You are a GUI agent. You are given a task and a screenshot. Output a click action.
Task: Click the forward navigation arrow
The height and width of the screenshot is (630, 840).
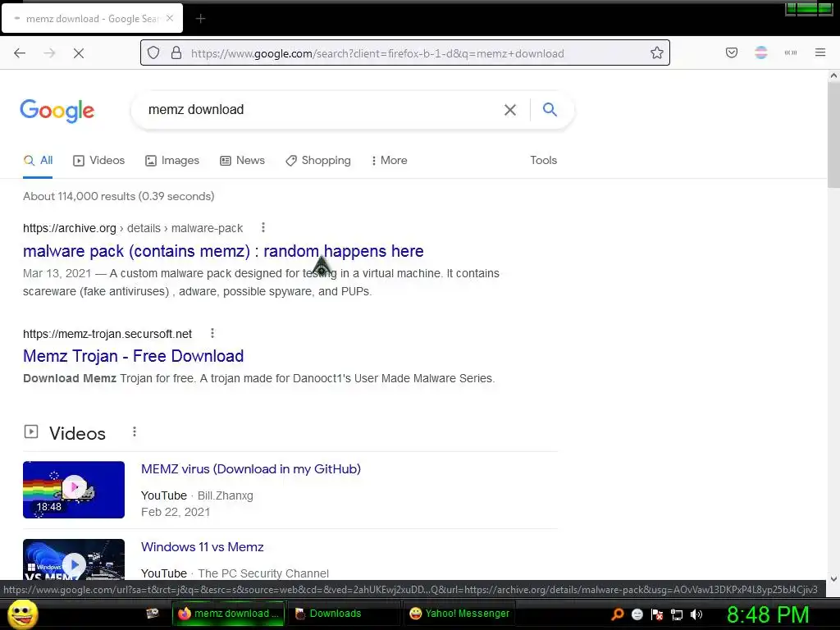point(49,53)
